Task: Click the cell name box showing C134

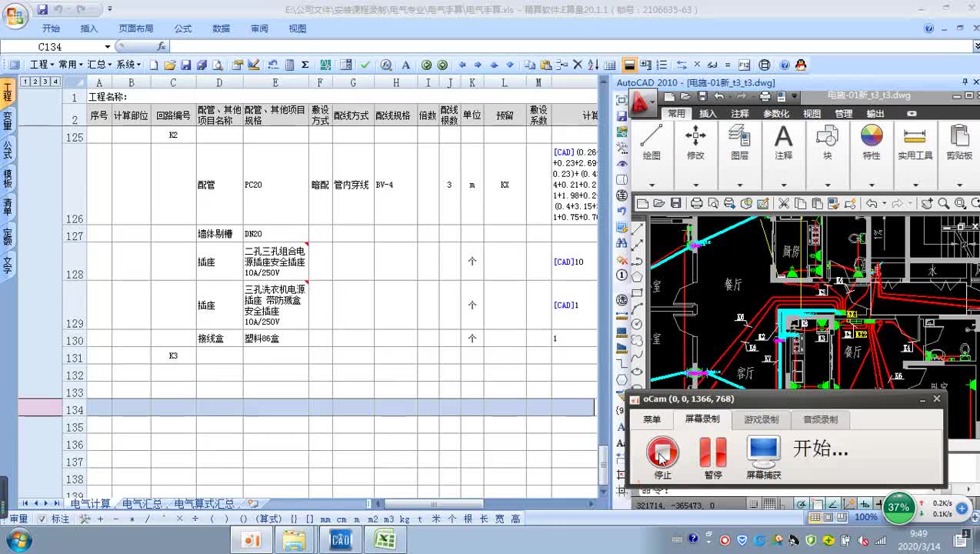Action: [x=58, y=47]
